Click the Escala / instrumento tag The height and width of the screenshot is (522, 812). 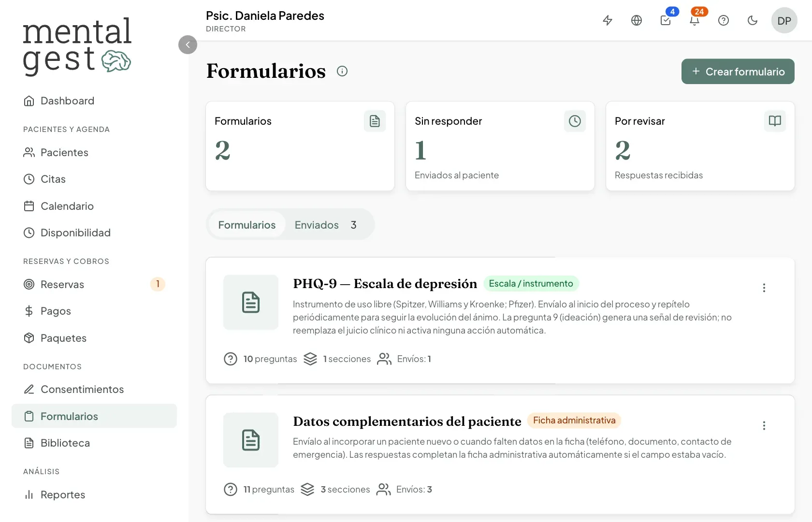point(531,284)
